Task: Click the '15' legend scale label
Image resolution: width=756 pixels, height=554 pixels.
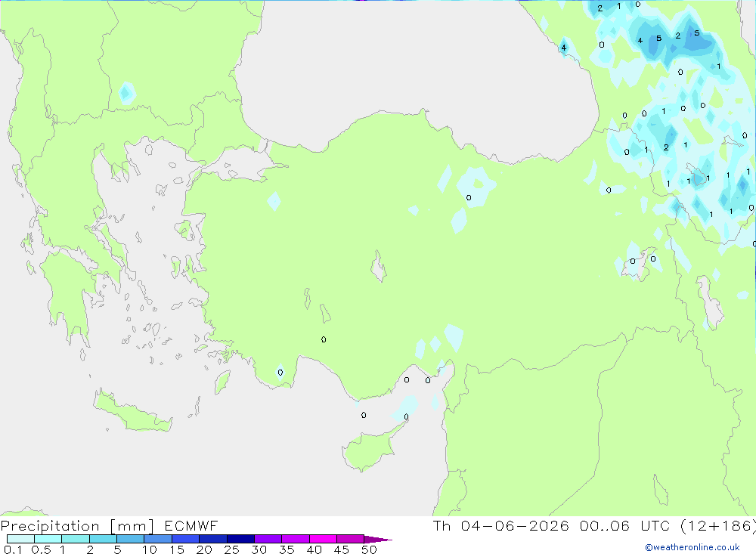Action: coord(177,549)
